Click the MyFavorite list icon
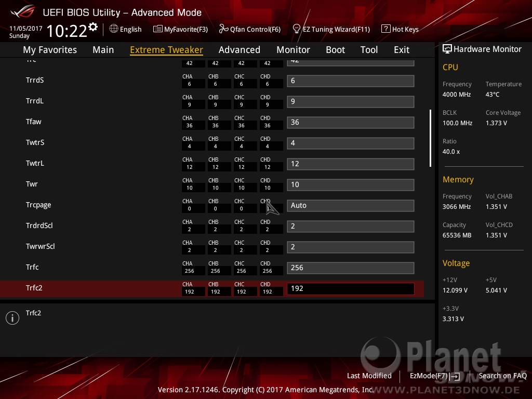This screenshot has width=532, height=399. (157, 29)
